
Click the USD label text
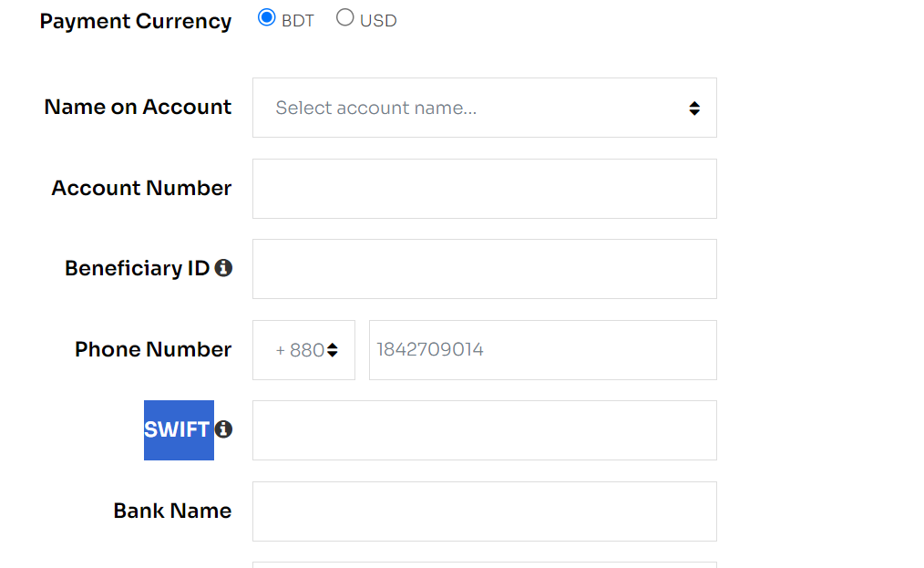(x=378, y=21)
